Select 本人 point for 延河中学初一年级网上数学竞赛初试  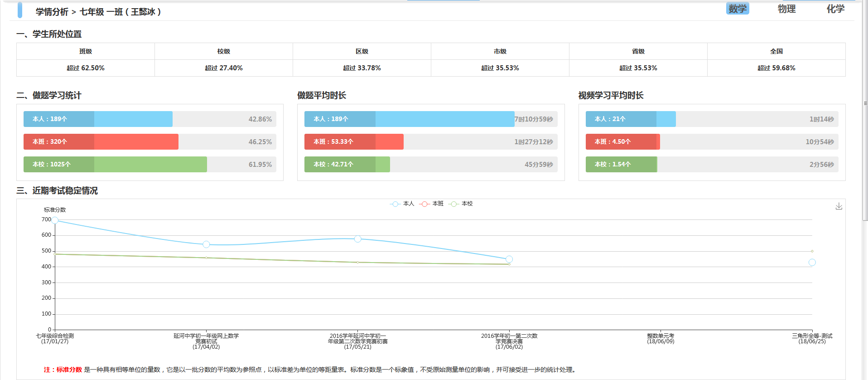tap(206, 244)
